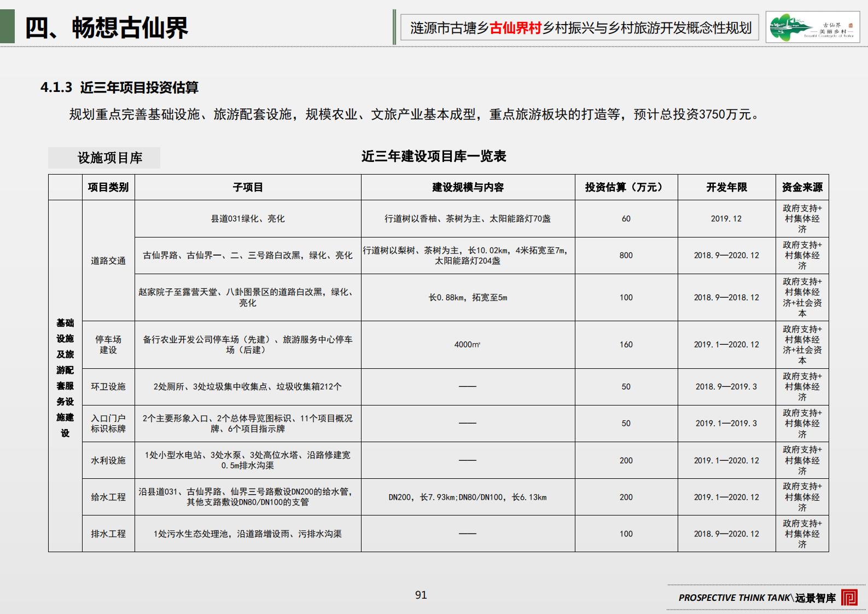
Task: Click table title 近三年建设项目库一览表
Action: pos(434,157)
